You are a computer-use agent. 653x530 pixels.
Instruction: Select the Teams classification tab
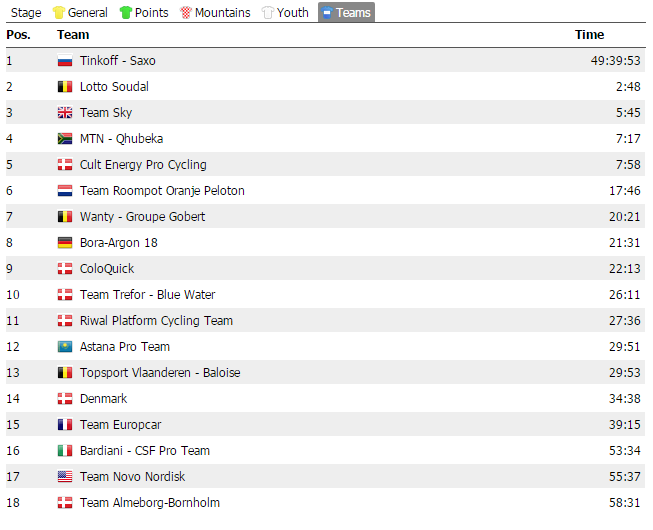click(346, 12)
